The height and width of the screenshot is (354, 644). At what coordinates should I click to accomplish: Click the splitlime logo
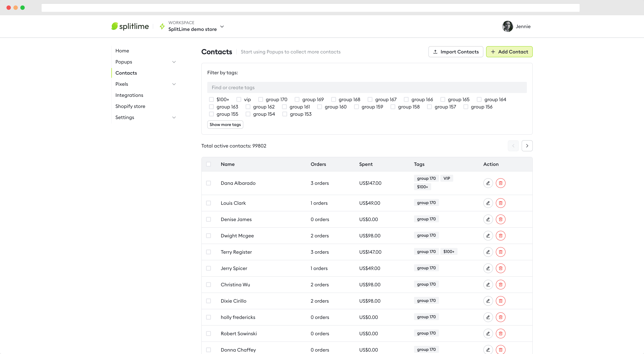coord(130,26)
